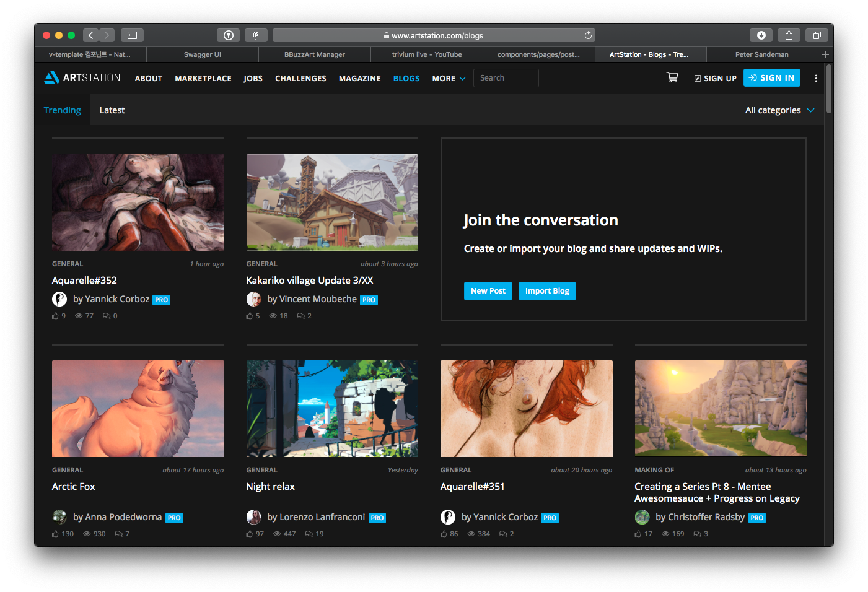
Task: Click the ArtStation search field
Action: pyautogui.click(x=506, y=78)
